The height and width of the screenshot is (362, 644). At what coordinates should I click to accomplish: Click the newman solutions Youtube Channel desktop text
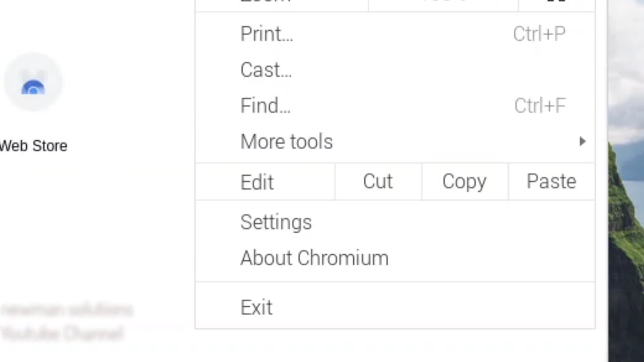(x=67, y=322)
